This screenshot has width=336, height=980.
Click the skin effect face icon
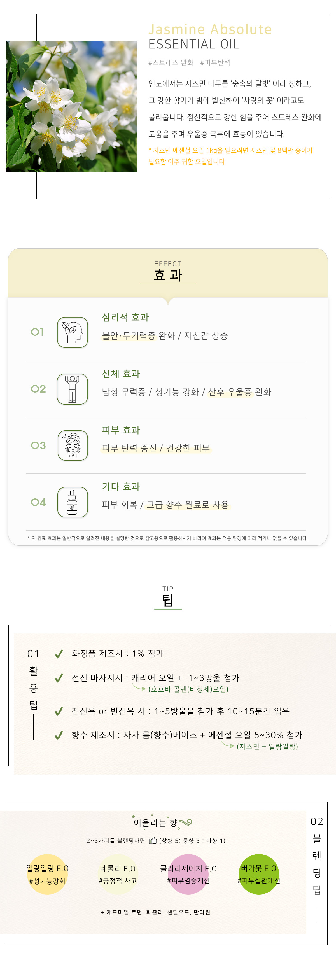pyautogui.click(x=72, y=445)
